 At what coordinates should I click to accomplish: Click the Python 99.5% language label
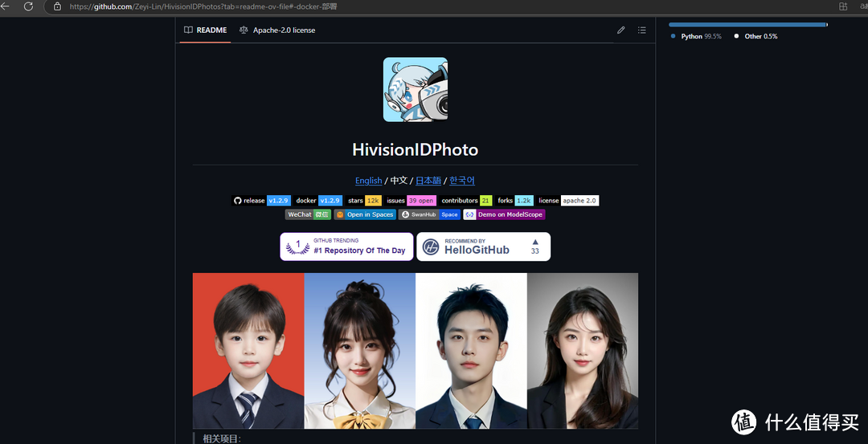(x=696, y=36)
